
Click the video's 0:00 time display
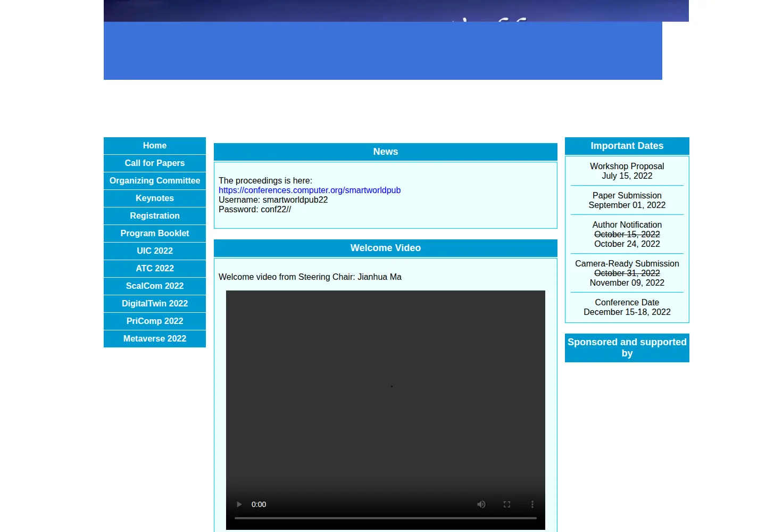pyautogui.click(x=259, y=504)
